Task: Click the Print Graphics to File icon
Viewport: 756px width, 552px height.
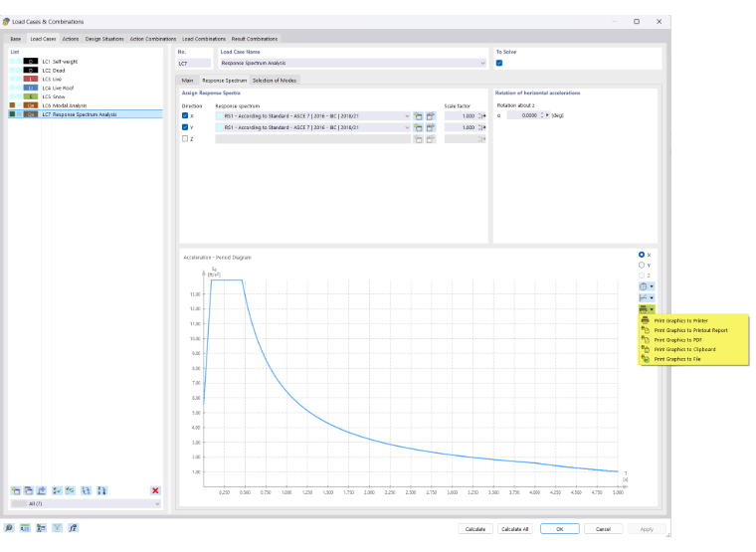Action: coord(646,359)
